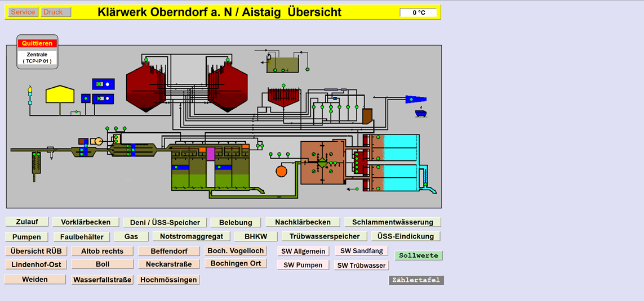
Task: Open SW Allgemein setpoints
Action: 303,251
